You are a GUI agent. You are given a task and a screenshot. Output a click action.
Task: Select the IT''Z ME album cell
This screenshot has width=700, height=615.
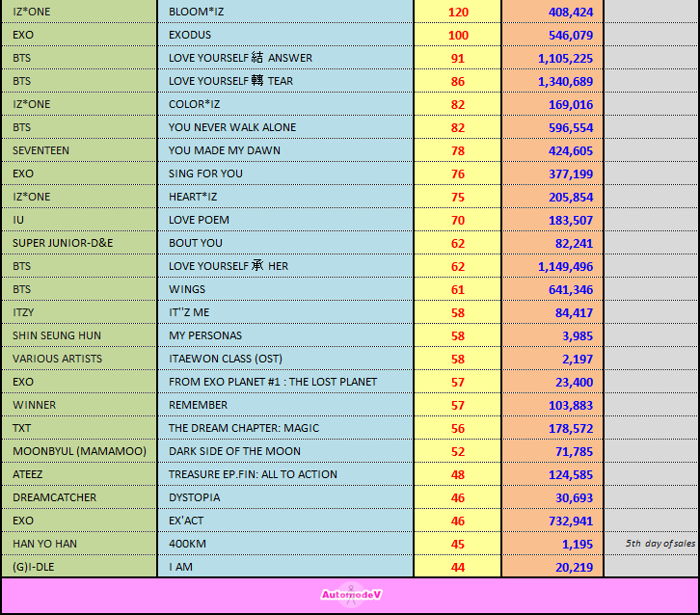(x=285, y=312)
